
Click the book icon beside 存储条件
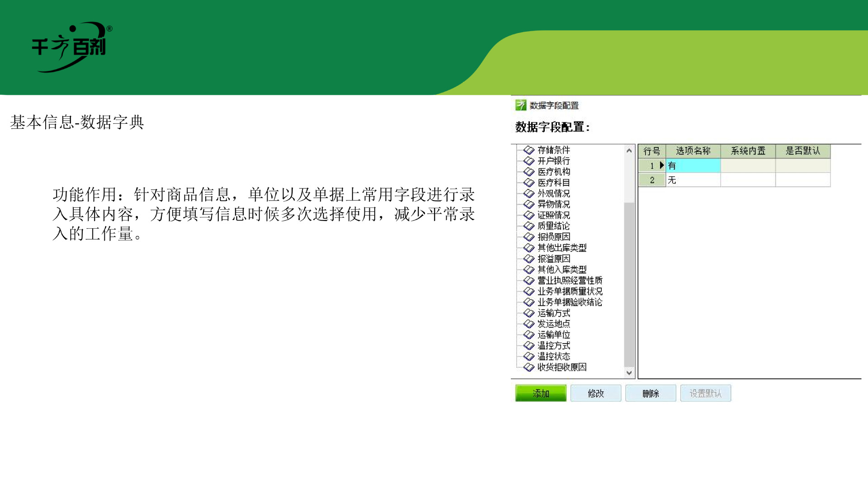(x=528, y=150)
